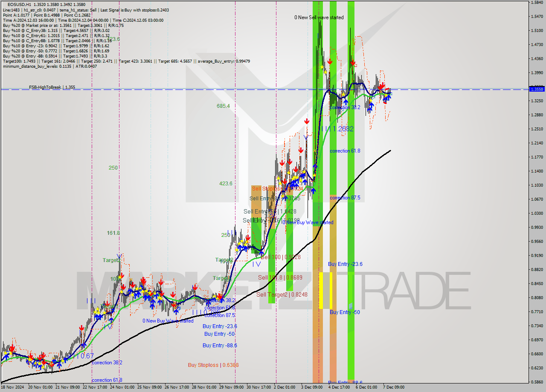This screenshot has width=546, height=392.
Task: Click the '0 New Sell wave started' label
Action: [x=319, y=17]
